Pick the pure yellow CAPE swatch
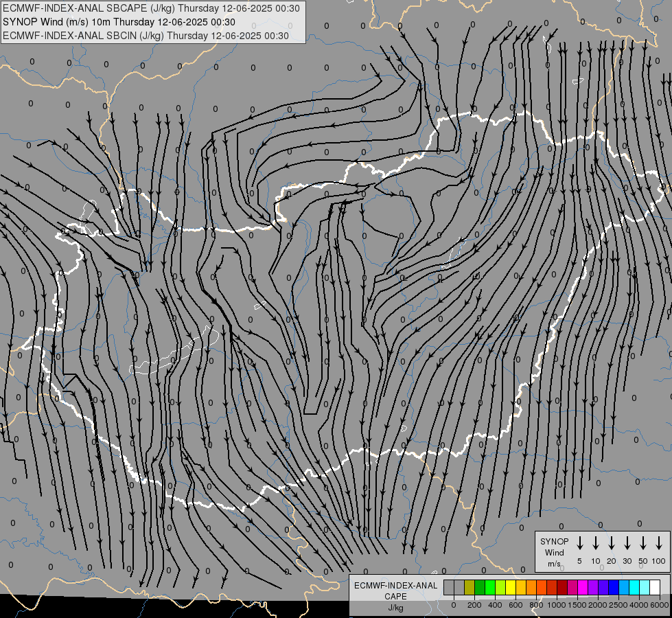Screen dimensions: 672x618 click(511, 587)
